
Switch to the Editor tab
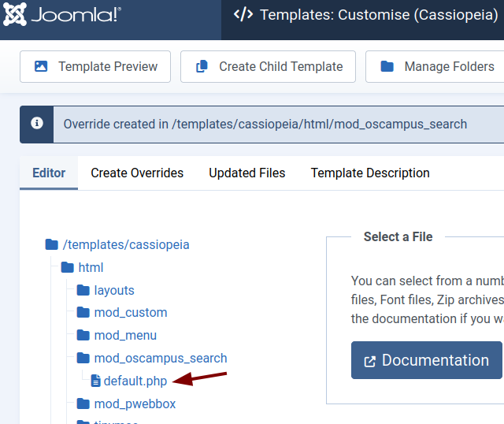tap(49, 173)
